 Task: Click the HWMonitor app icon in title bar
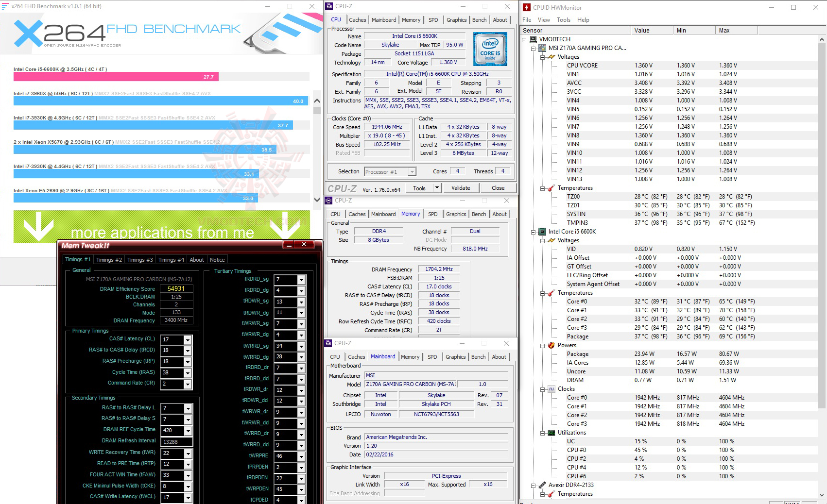(527, 7)
